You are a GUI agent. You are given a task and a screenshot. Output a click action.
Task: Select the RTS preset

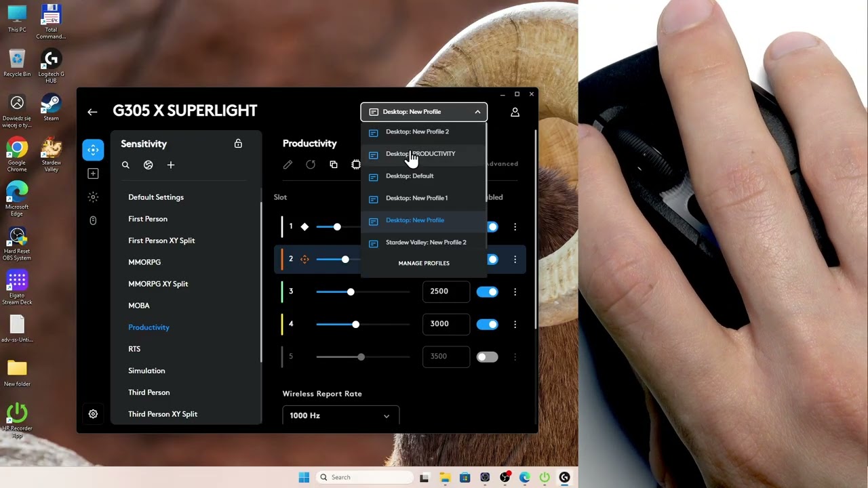[134, 349]
